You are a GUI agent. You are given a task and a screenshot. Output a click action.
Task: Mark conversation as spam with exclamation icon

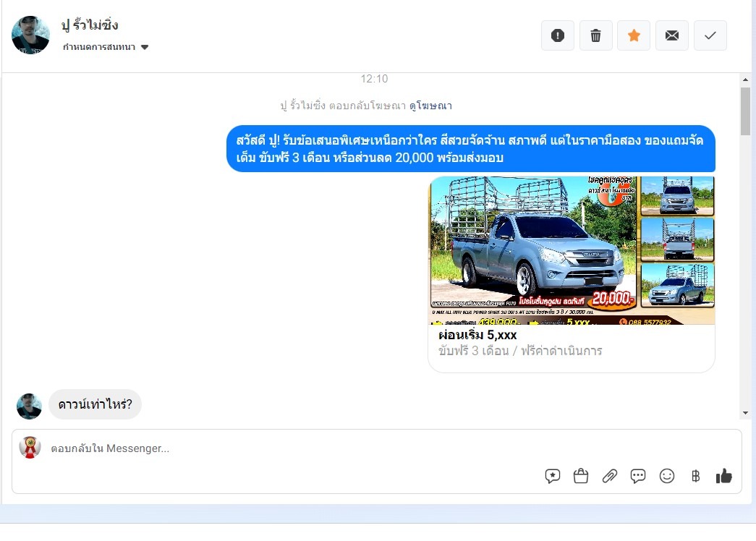click(x=557, y=35)
